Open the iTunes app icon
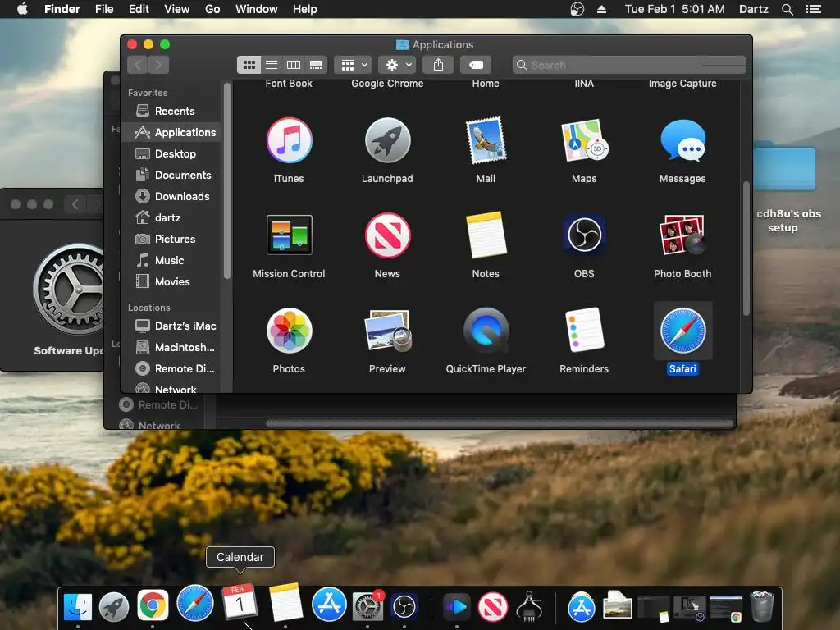840x630 pixels. [289, 141]
